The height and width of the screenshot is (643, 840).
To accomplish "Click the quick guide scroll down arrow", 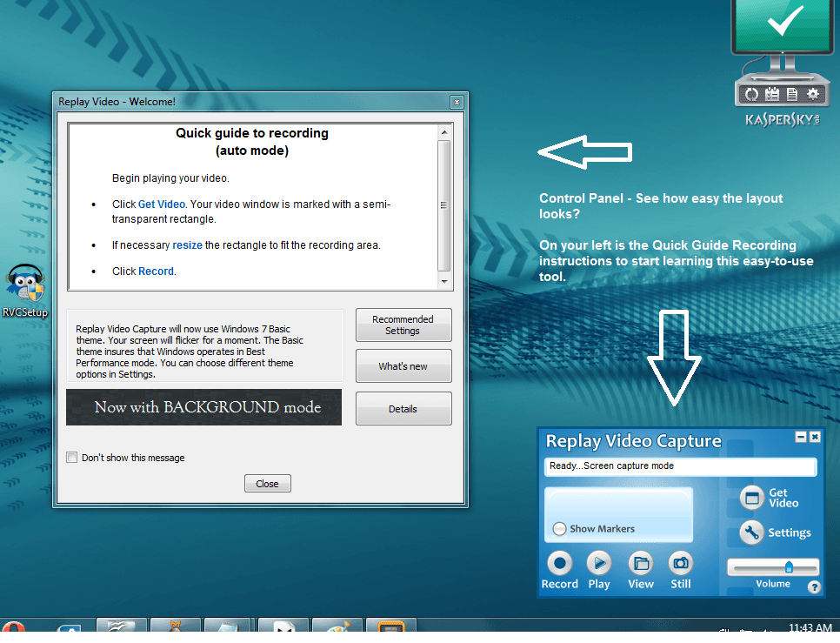I will click(444, 281).
